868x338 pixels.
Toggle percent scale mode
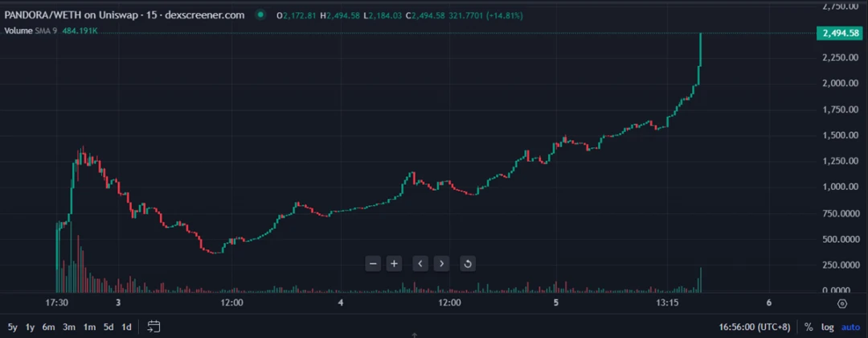pos(809,327)
